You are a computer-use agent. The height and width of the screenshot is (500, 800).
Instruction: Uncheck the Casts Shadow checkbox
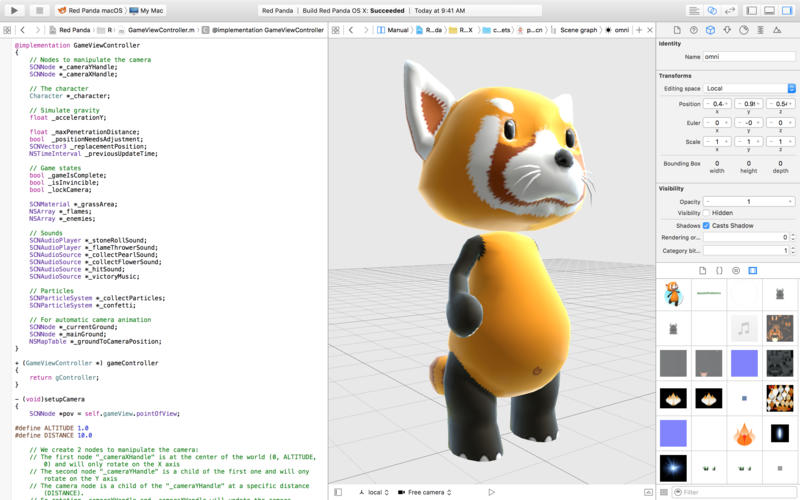(706, 225)
